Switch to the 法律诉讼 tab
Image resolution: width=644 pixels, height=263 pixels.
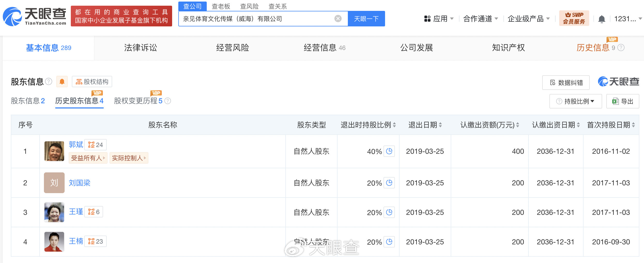(140, 48)
